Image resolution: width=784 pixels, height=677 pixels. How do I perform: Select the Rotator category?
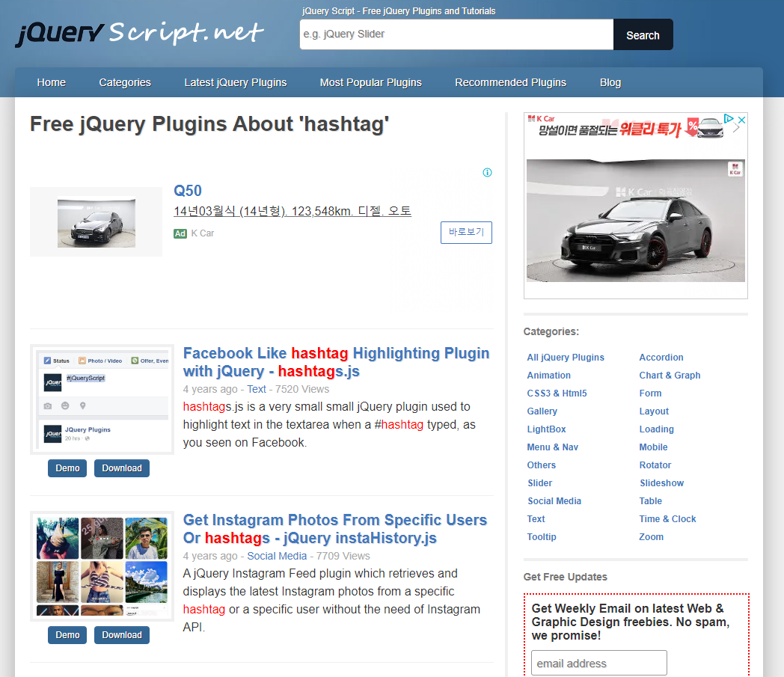pyautogui.click(x=655, y=465)
